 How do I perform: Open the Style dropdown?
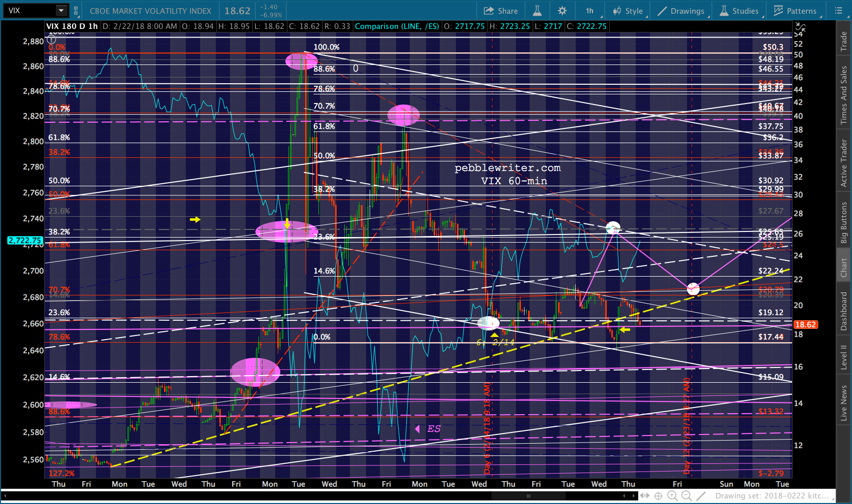tap(629, 11)
